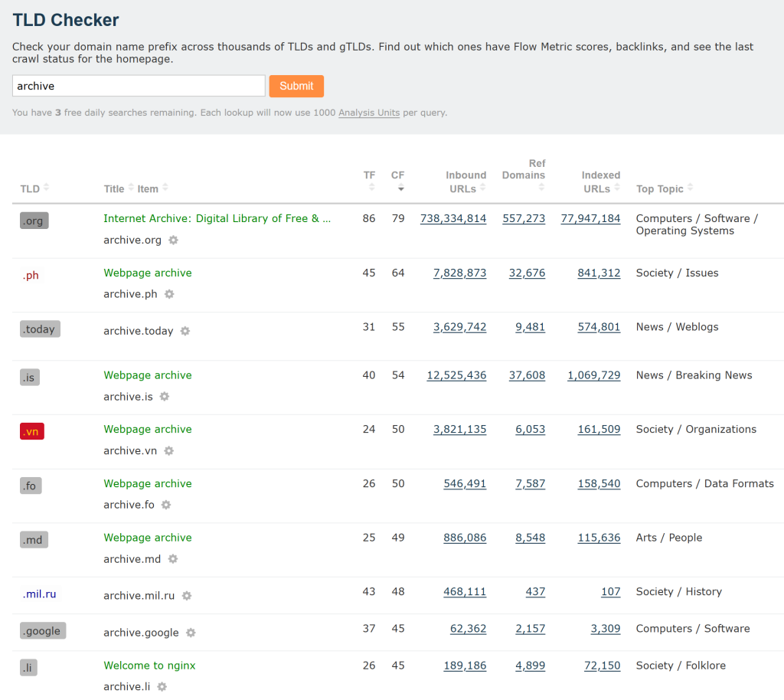Click the gear beside archive.vn
The height and width of the screenshot is (700, 784).
pos(168,450)
